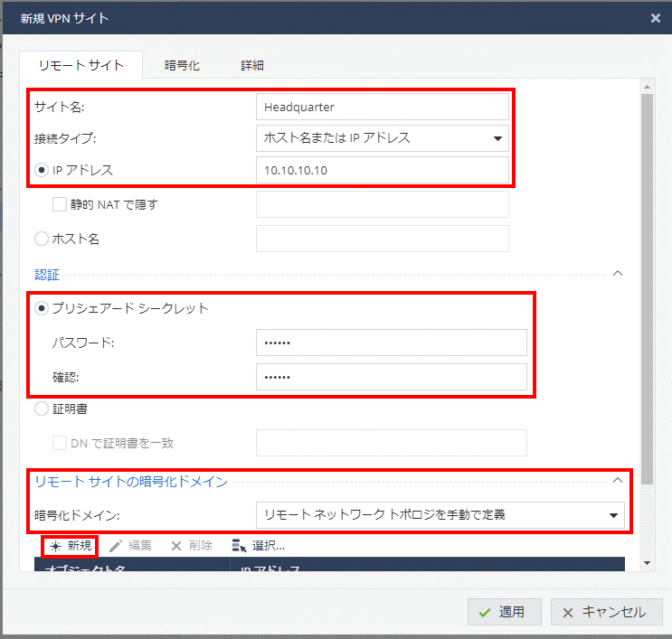
Task: Switch to the 暗号化 tab
Action: coord(182,65)
